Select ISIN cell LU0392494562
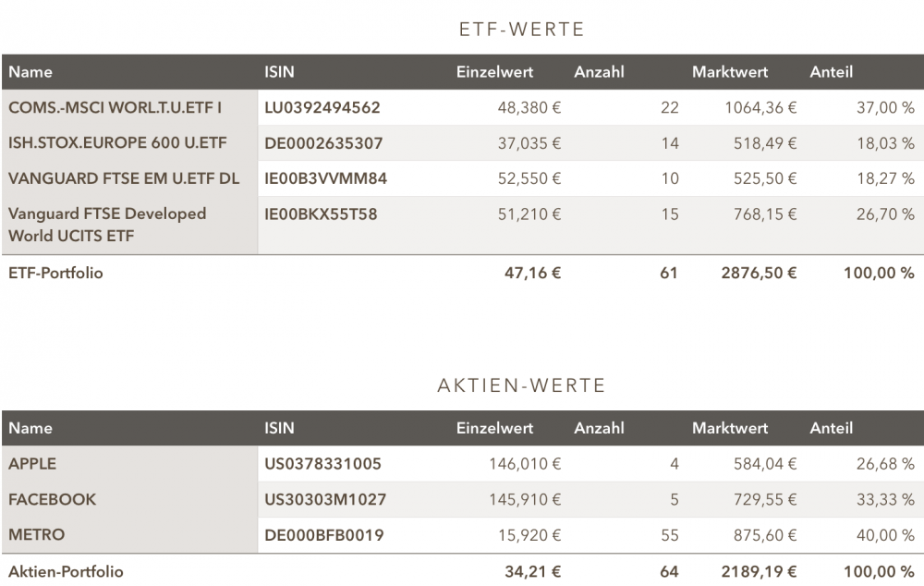Viewport: 924px width, 586px height. click(322, 108)
